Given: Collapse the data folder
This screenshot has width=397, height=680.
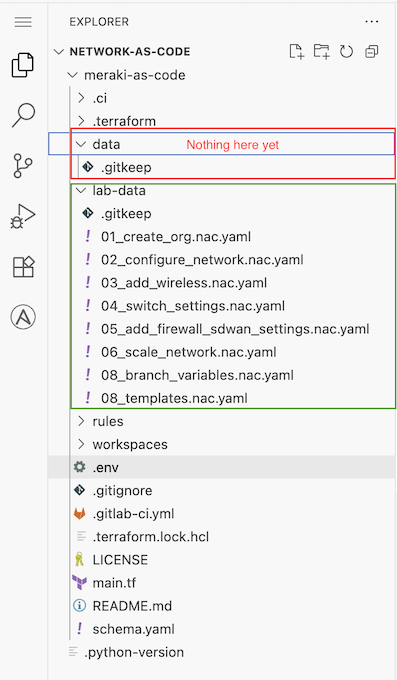Looking at the screenshot, I should pos(81,144).
